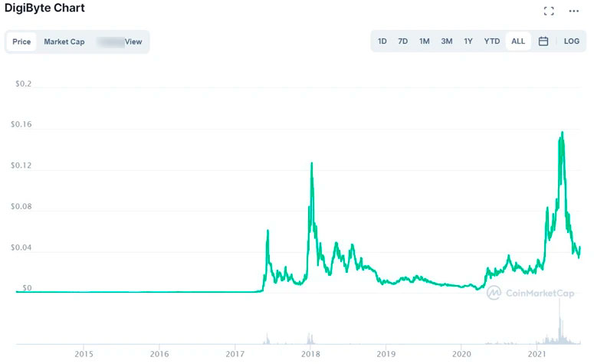Select the 7D time range
The width and height of the screenshot is (594, 364).
click(402, 41)
